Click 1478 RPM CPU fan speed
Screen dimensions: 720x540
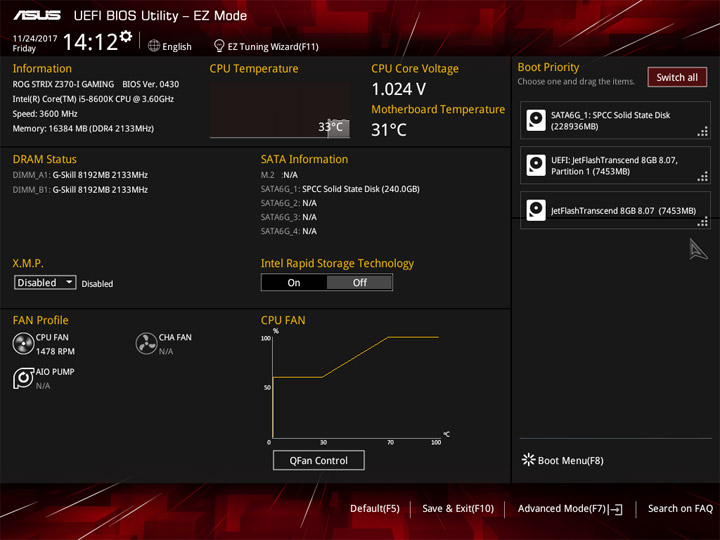click(x=55, y=351)
